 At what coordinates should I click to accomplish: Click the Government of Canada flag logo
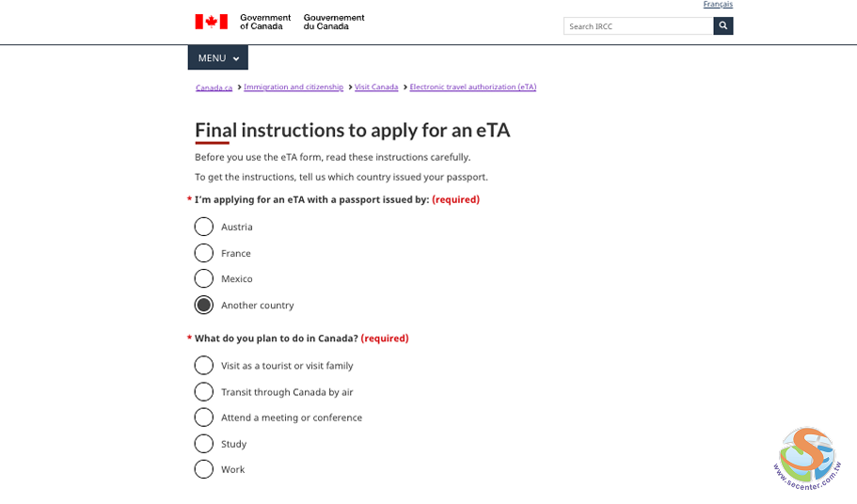(x=211, y=22)
